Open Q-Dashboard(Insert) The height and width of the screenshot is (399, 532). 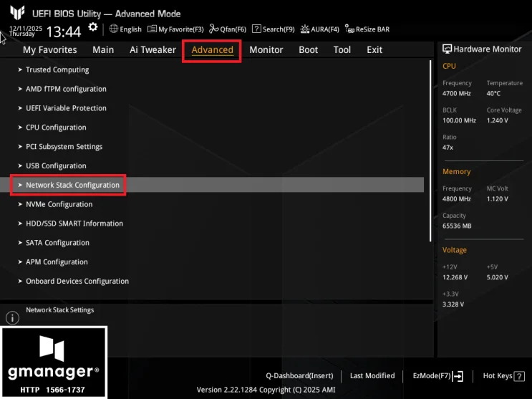[x=299, y=376]
